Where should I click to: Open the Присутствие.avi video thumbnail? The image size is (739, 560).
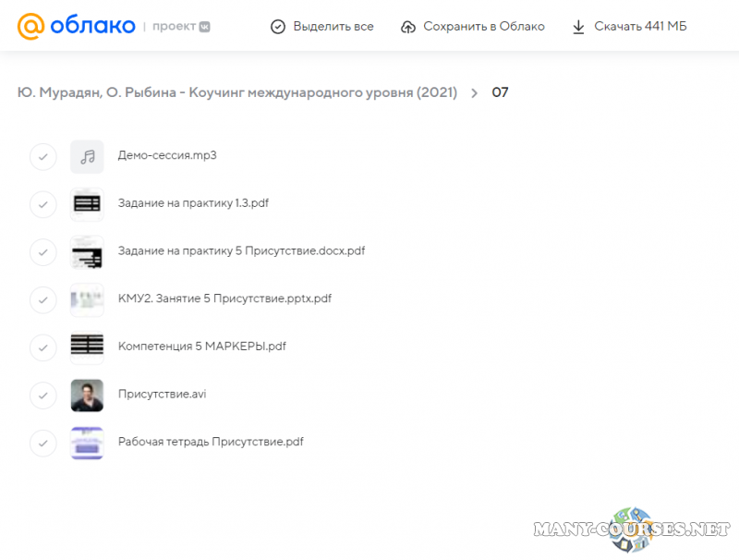87,396
